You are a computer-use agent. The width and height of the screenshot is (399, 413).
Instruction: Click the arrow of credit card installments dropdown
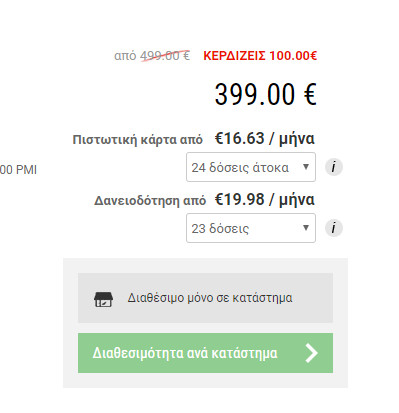[x=306, y=167]
